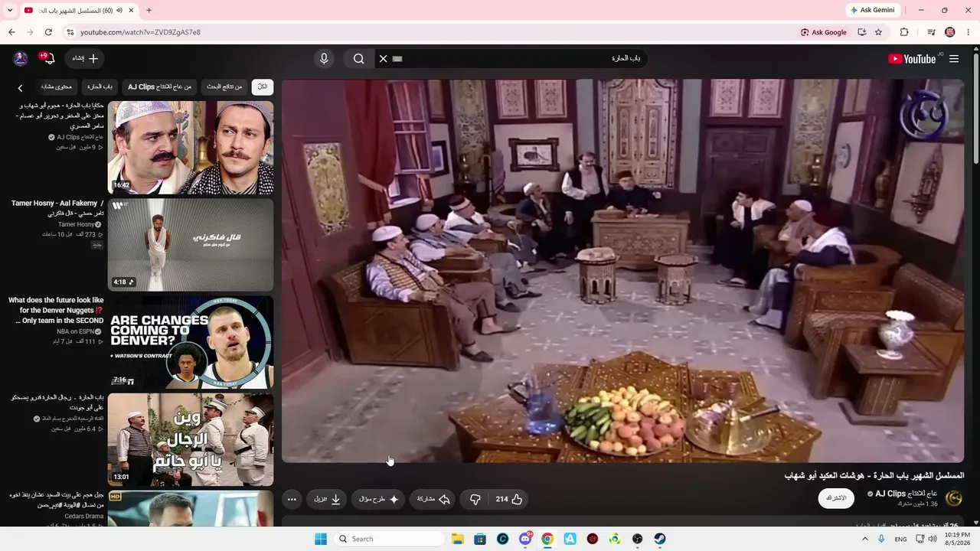Select the 'الكل' filter chip
This screenshot has height=551, width=980.
coord(263,87)
